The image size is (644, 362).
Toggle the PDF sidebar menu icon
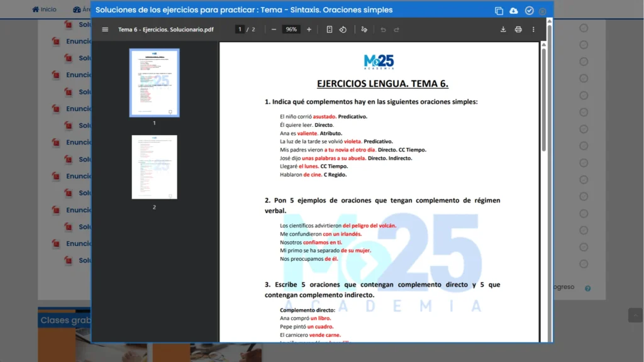[x=105, y=30]
